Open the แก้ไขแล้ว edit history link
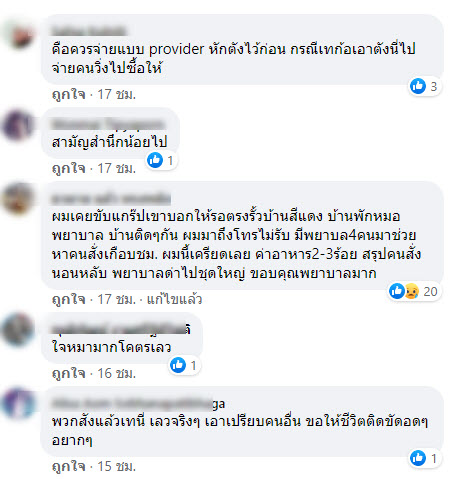 coord(174,299)
